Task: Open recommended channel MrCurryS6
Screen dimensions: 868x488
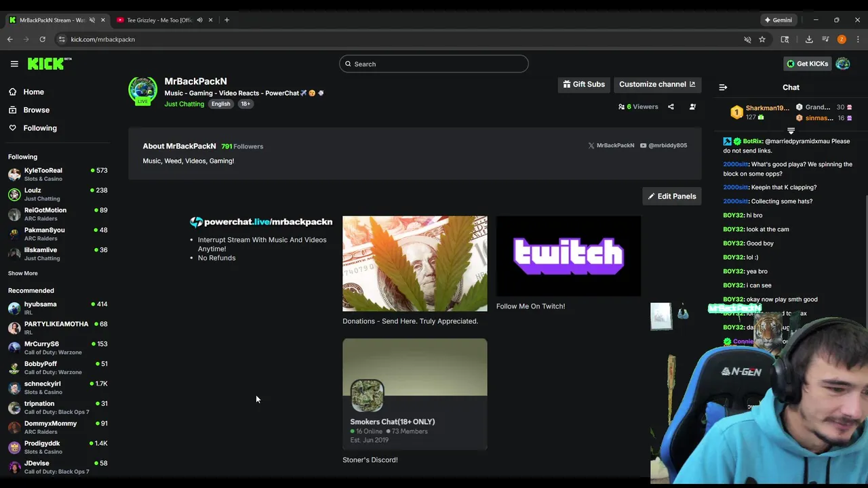Action: [x=58, y=348]
